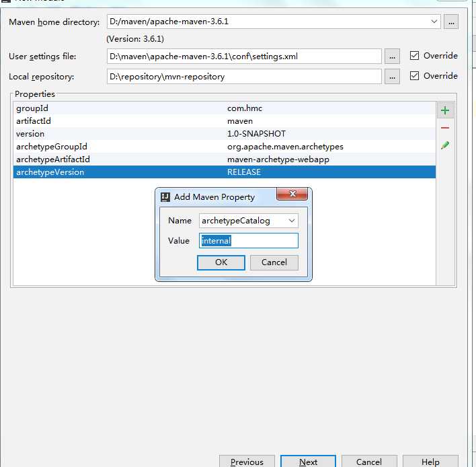Click the com.hmc value cell
This screenshot has height=467, width=476.
[x=245, y=108]
